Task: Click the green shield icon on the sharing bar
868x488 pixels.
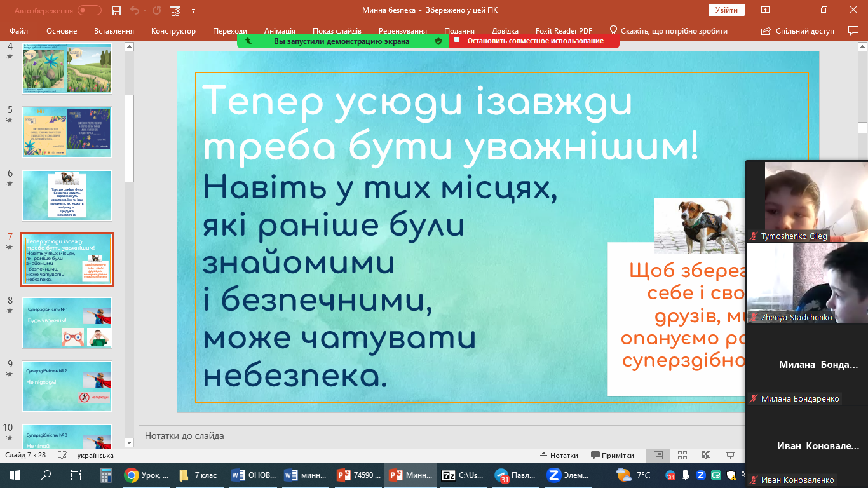Action: click(438, 41)
